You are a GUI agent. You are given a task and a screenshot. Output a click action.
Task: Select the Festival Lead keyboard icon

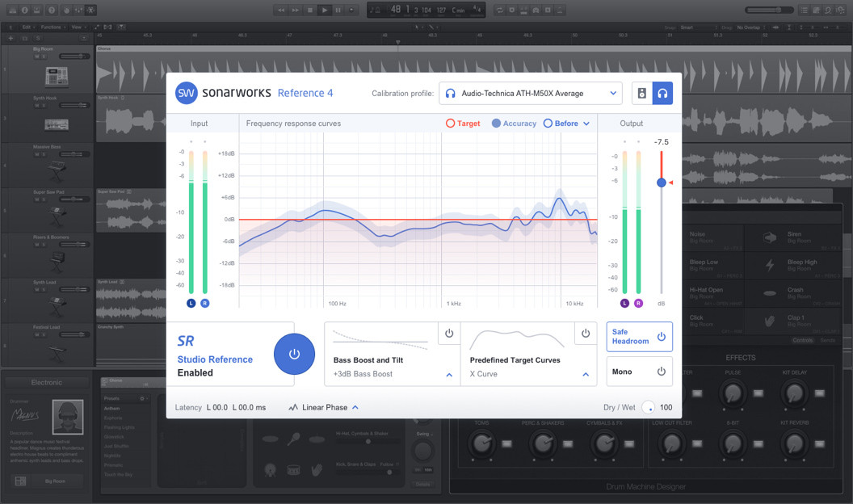point(57,352)
